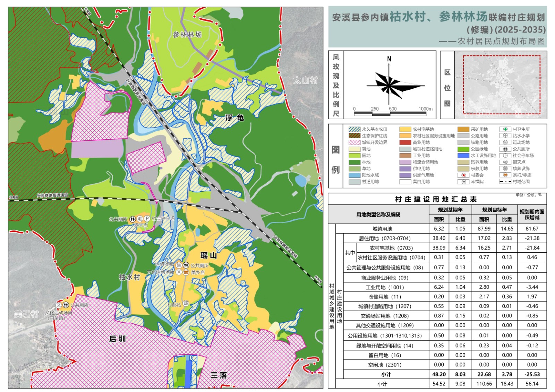
Task: Select the 村卫生所 green cross legend icon
Action: pos(505,129)
